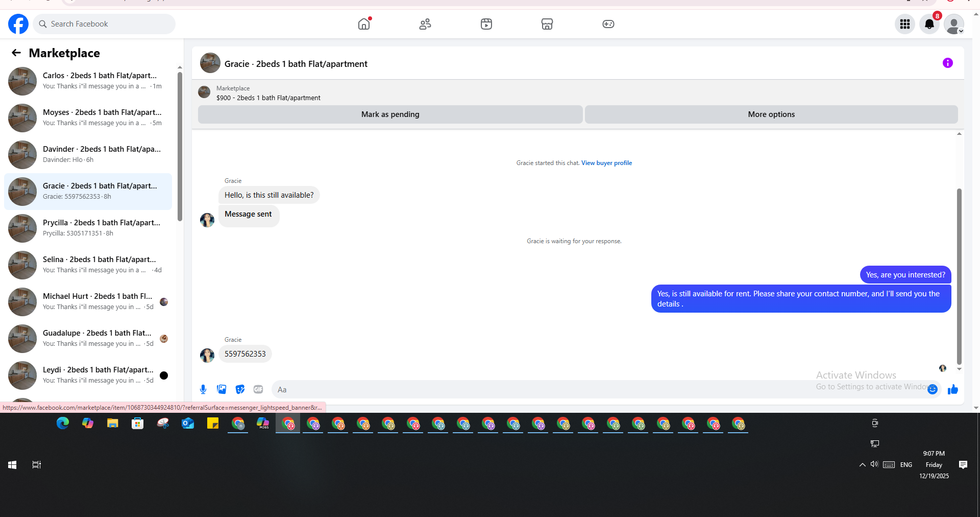Click the 'Hello, is this still available?' message
This screenshot has width=980, height=517.
(x=269, y=195)
